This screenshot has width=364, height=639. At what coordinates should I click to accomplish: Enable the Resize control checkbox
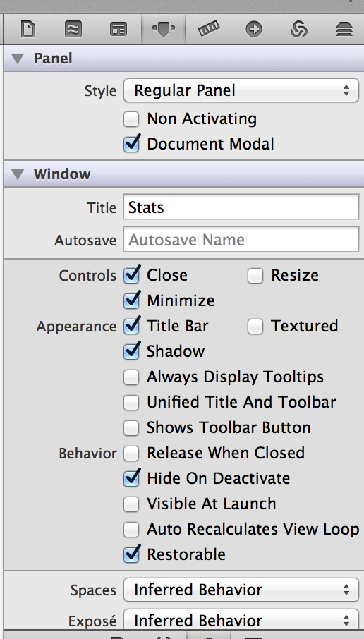pyautogui.click(x=255, y=276)
